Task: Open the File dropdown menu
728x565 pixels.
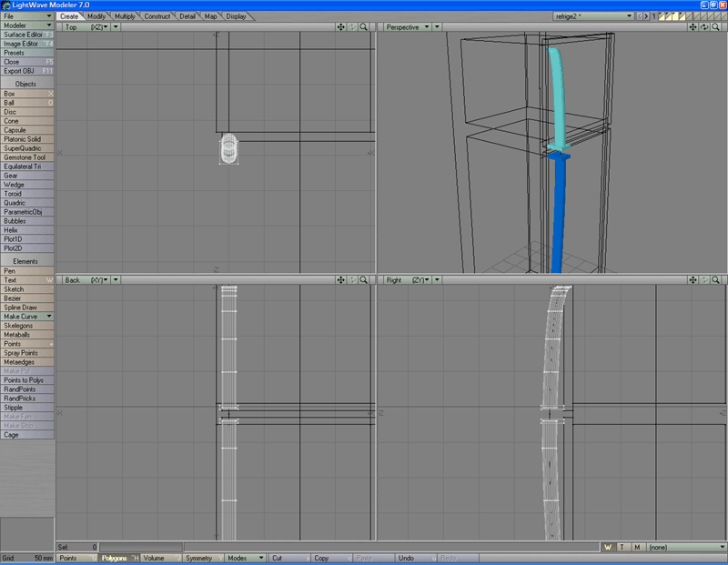Action: [27, 16]
